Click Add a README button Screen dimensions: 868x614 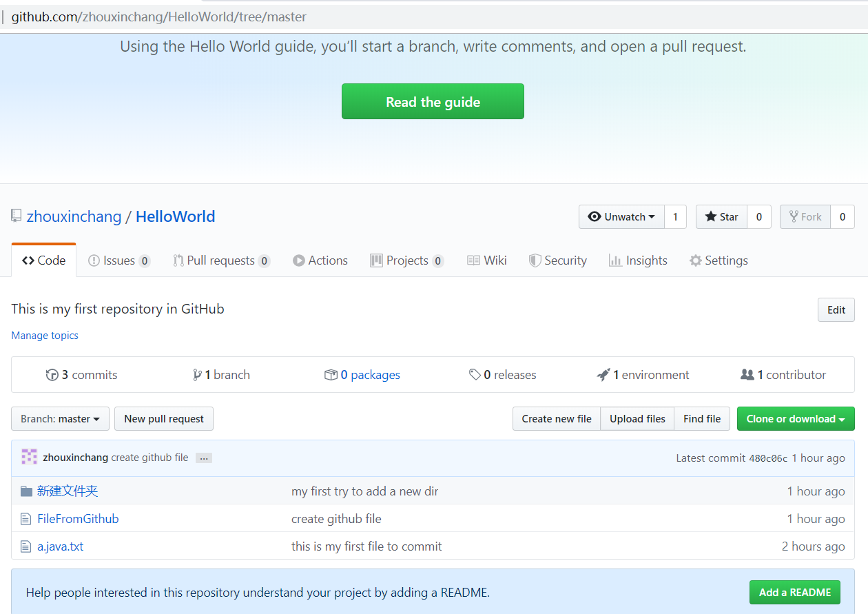tap(795, 592)
